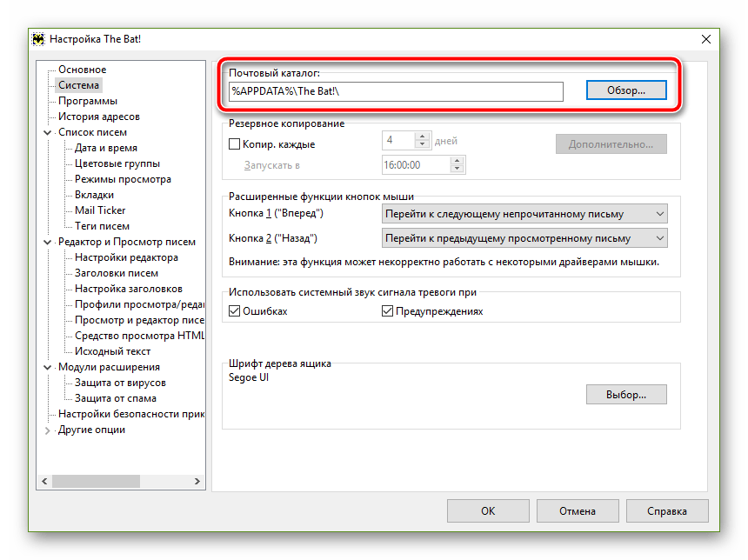Viewport: 748px width, 560px height.
Task: Open Защита от вирусов settings
Action: [x=120, y=383]
